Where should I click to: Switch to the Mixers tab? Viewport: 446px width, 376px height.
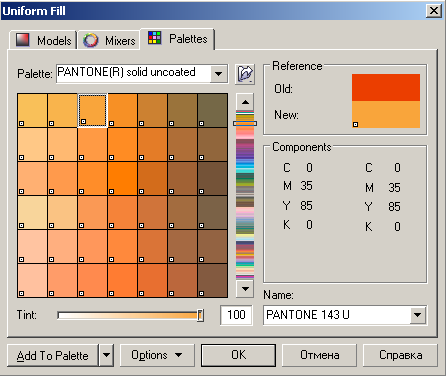coord(109,41)
